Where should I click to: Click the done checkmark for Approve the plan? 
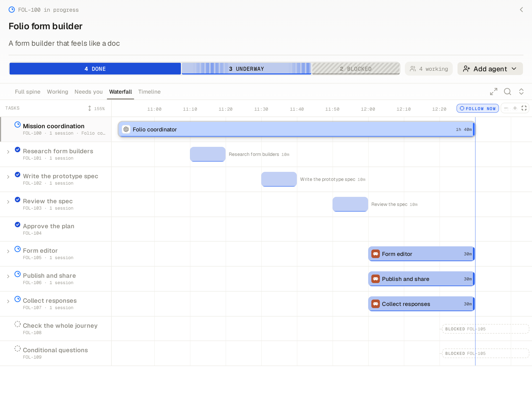pyautogui.click(x=18, y=225)
